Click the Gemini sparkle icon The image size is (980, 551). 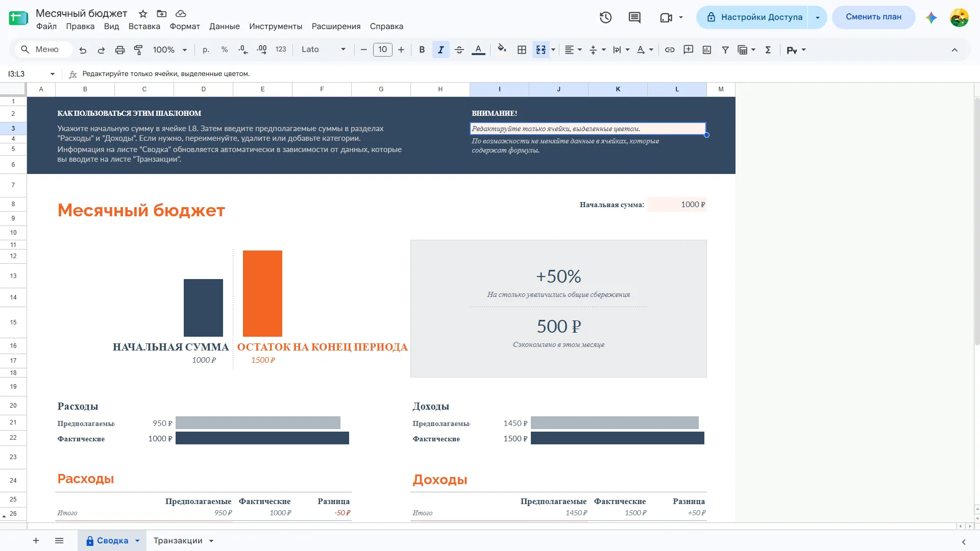pyautogui.click(x=931, y=17)
